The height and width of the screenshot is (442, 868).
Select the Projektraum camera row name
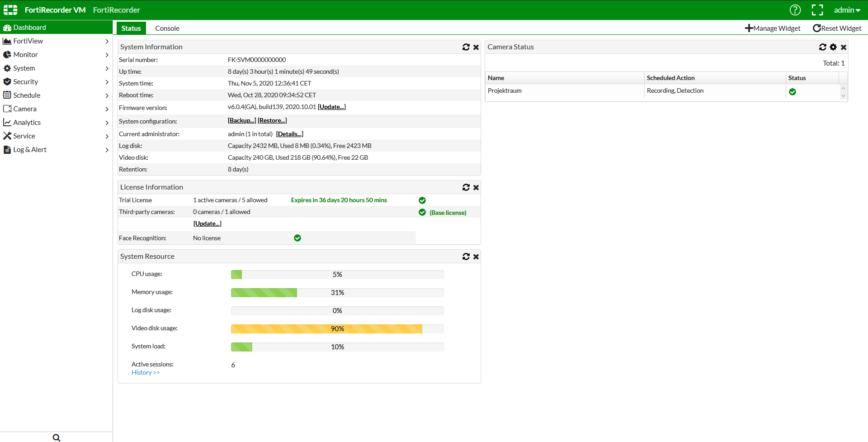[505, 91]
